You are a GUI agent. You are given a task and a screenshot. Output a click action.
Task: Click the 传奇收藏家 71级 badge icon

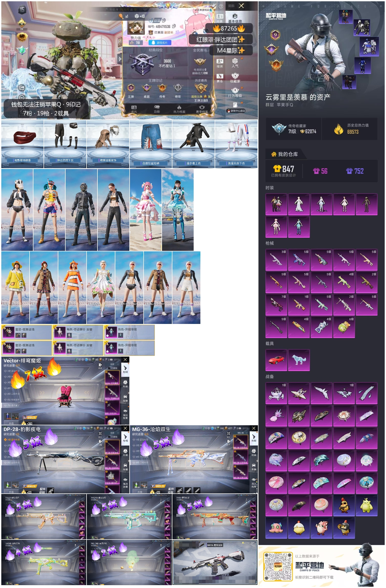tap(279, 129)
